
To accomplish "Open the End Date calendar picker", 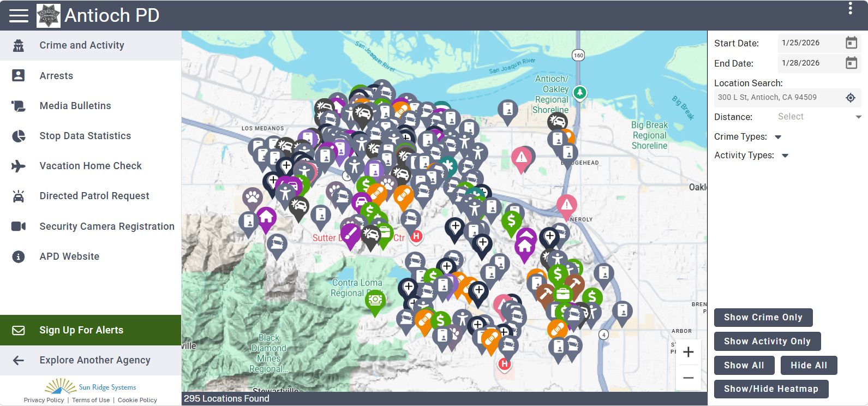I will click(851, 63).
